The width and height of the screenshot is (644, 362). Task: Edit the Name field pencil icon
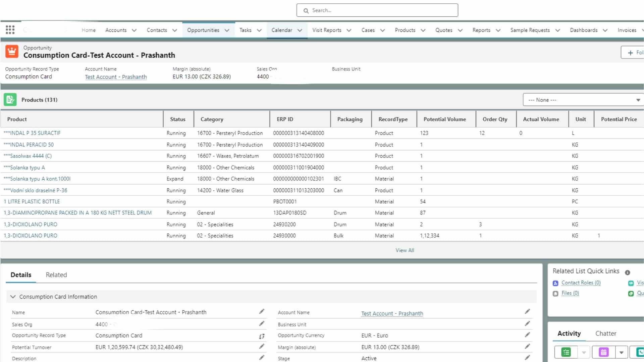262,312
